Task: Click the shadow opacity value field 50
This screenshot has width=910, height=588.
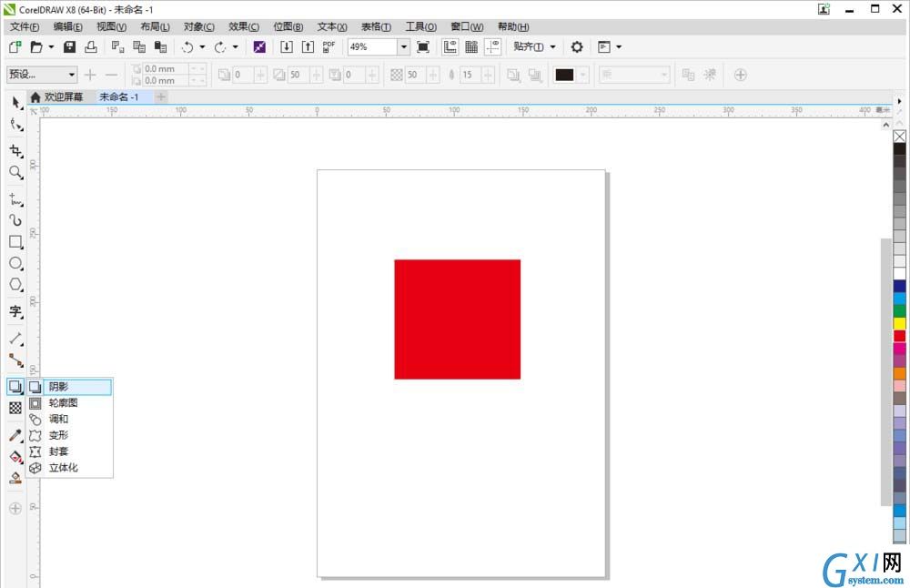Action: click(414, 75)
